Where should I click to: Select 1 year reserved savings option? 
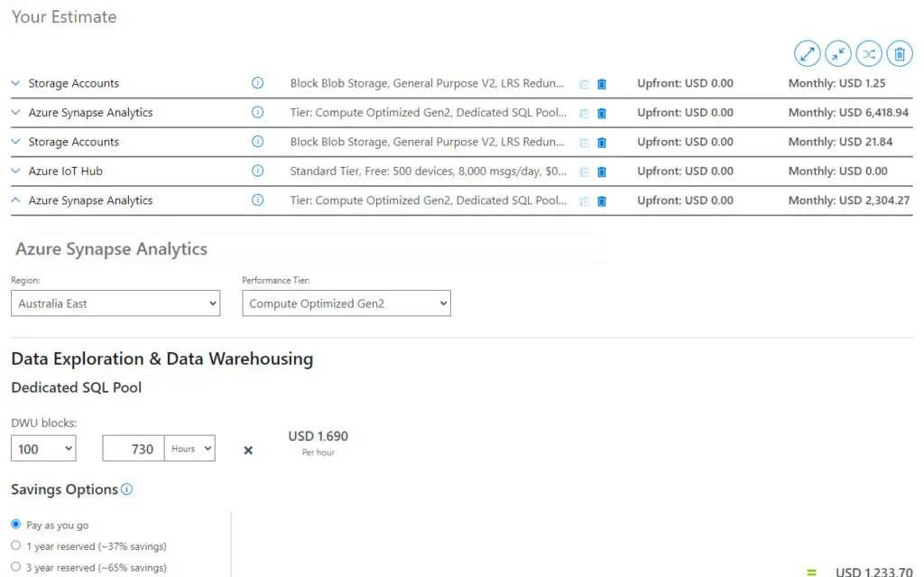pyautogui.click(x=16, y=545)
